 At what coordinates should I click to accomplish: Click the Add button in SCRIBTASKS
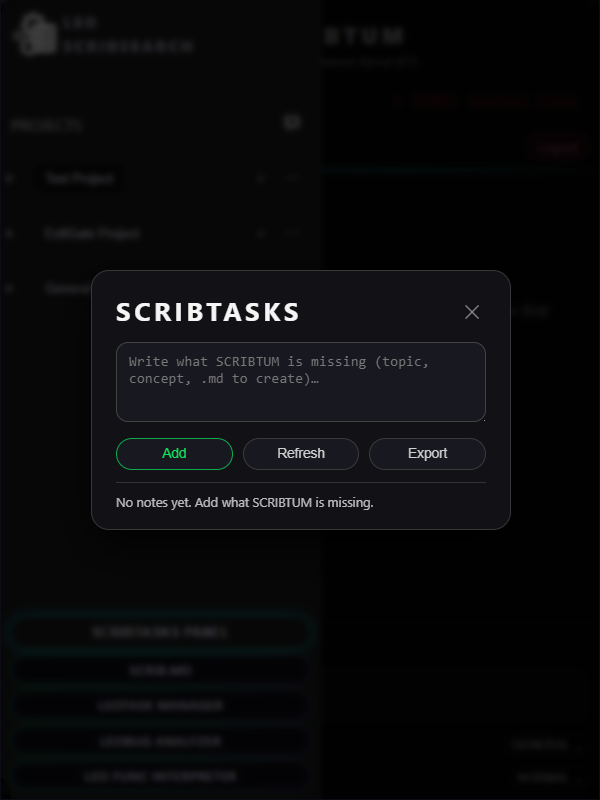pos(174,454)
